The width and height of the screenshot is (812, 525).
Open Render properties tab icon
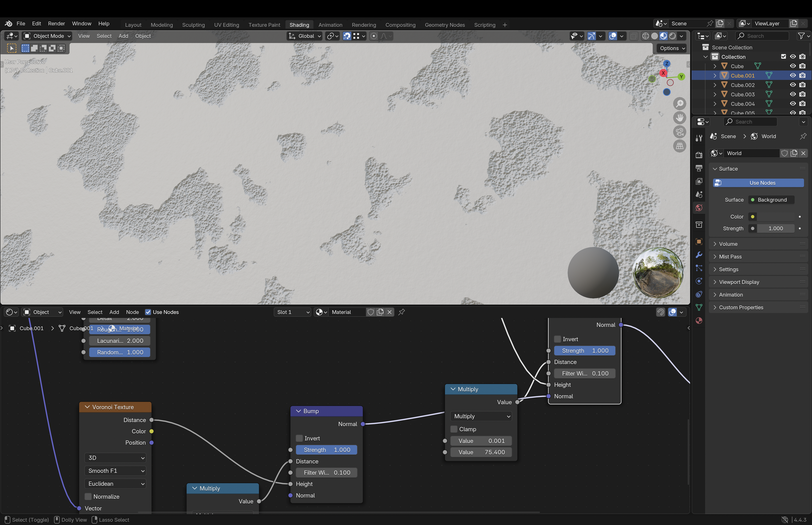[x=699, y=155]
